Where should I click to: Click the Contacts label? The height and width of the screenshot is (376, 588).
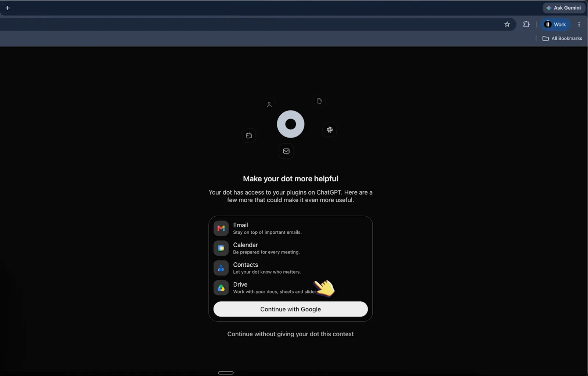pos(245,265)
